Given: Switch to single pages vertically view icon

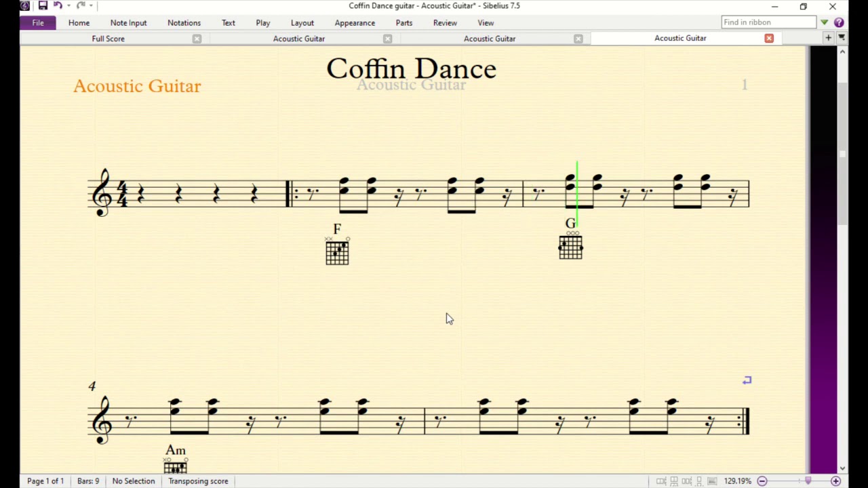Looking at the screenshot, I should (x=699, y=481).
